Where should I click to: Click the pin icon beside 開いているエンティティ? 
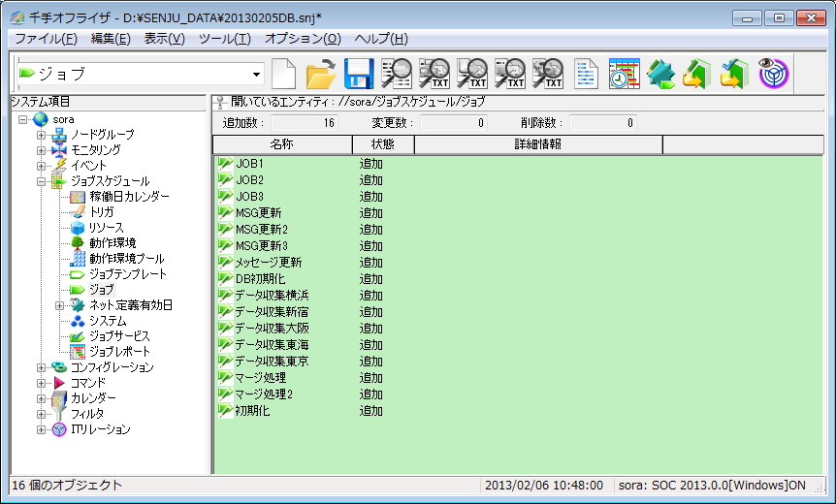click(x=219, y=102)
